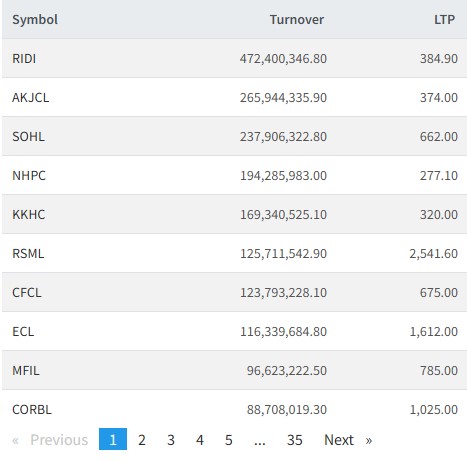Open the AKJCL symbol entry
This screenshot has width=467, height=460.
click(31, 97)
